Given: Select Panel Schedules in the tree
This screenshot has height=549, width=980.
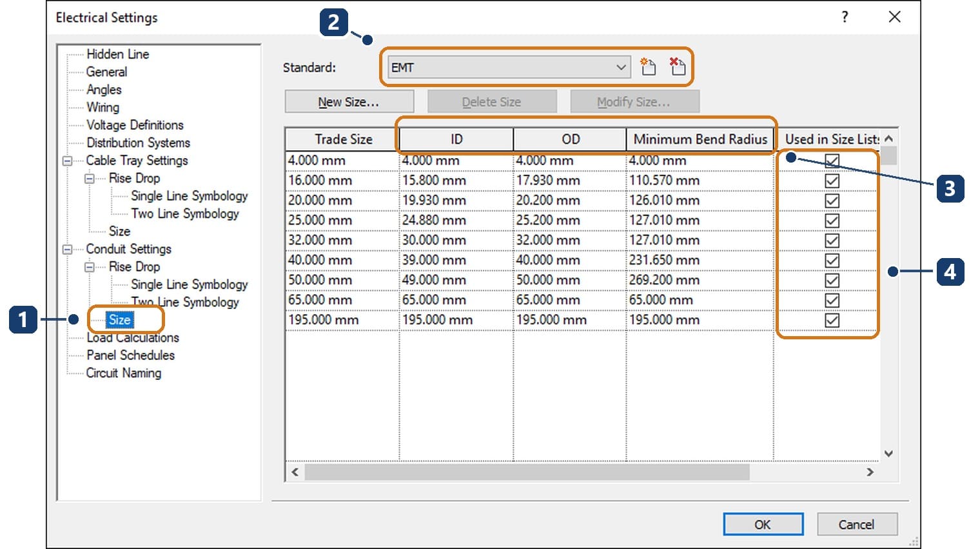Looking at the screenshot, I should [130, 355].
